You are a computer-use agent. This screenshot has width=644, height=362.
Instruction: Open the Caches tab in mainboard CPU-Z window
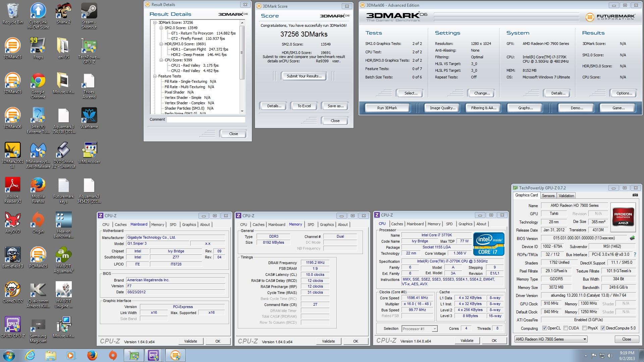[x=120, y=225]
